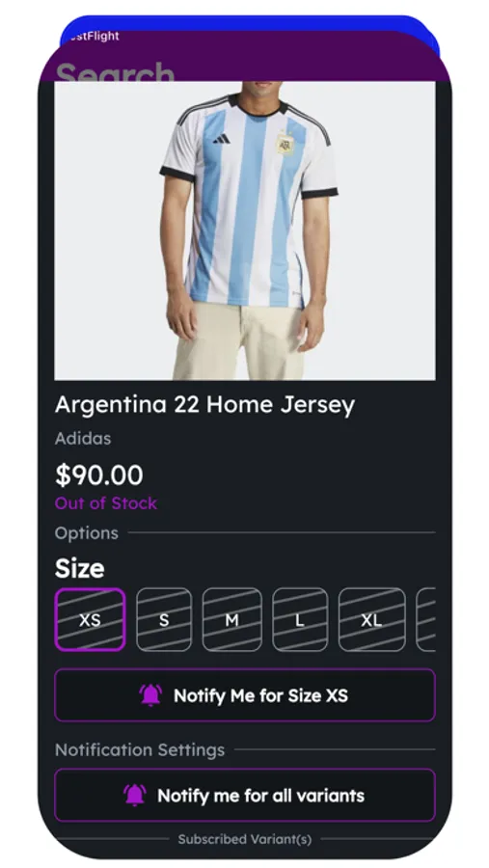Select size XS option
The image size is (489, 868).
click(90, 619)
